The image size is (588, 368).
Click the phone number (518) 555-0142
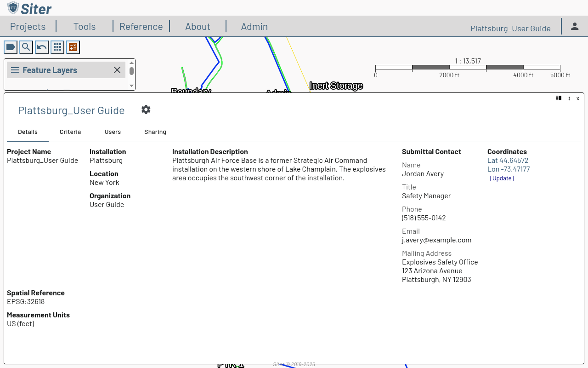[424, 218]
